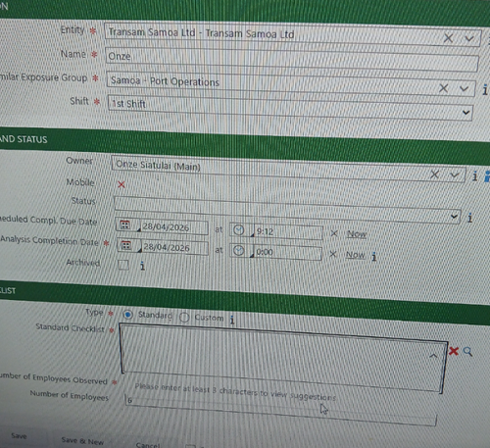The width and height of the screenshot is (490, 448).
Task: Click the Save & New button
Action: pyautogui.click(x=82, y=440)
